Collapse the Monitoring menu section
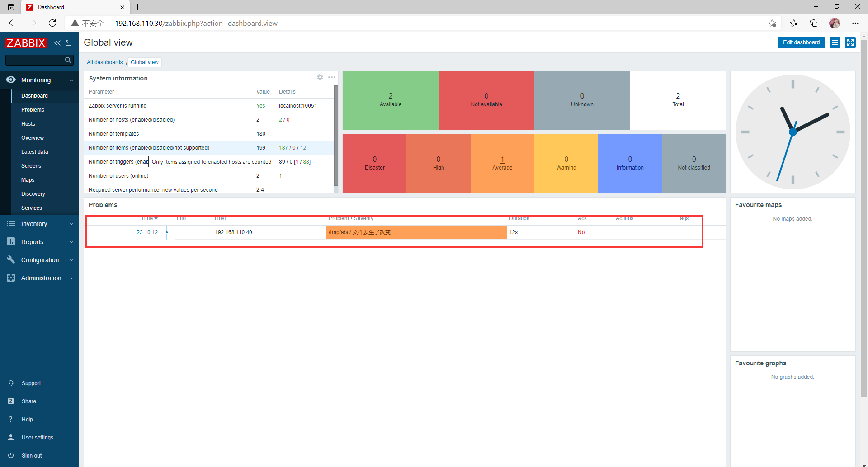 point(71,80)
